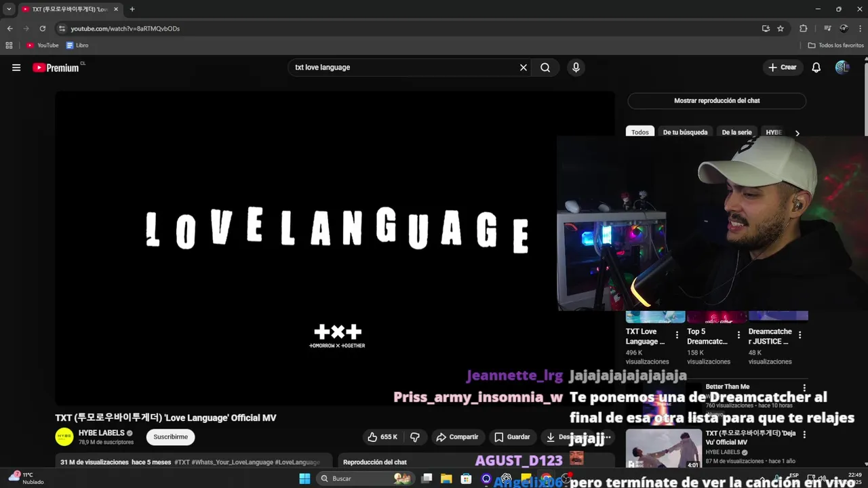Open Deja Vu Official MV thumbnail
This screenshot has height=488, width=868.
click(664, 449)
